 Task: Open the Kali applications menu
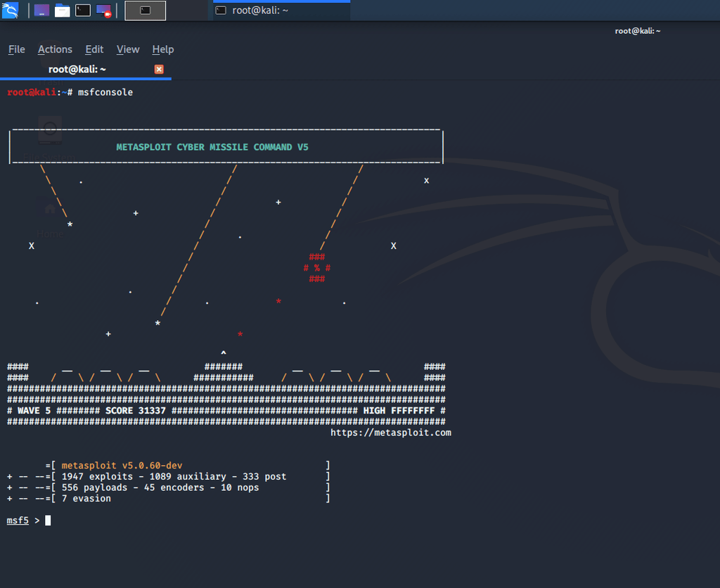click(11, 10)
